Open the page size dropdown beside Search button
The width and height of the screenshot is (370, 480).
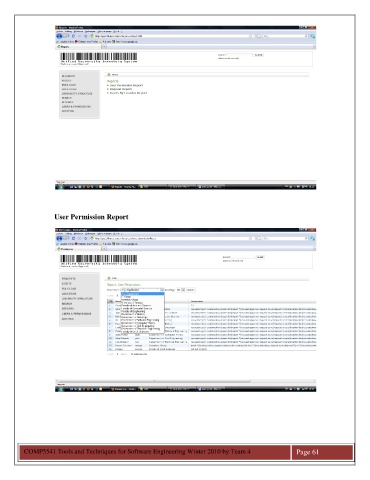coord(183,290)
